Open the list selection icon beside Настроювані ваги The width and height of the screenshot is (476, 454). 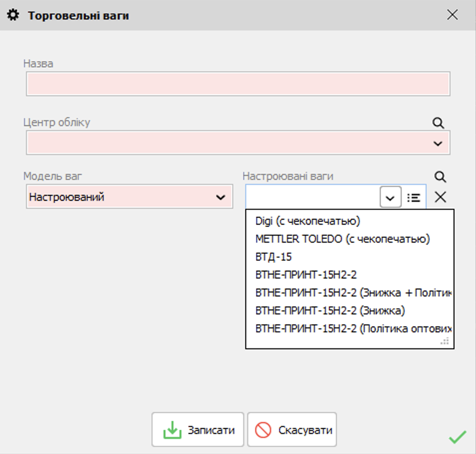coord(413,197)
